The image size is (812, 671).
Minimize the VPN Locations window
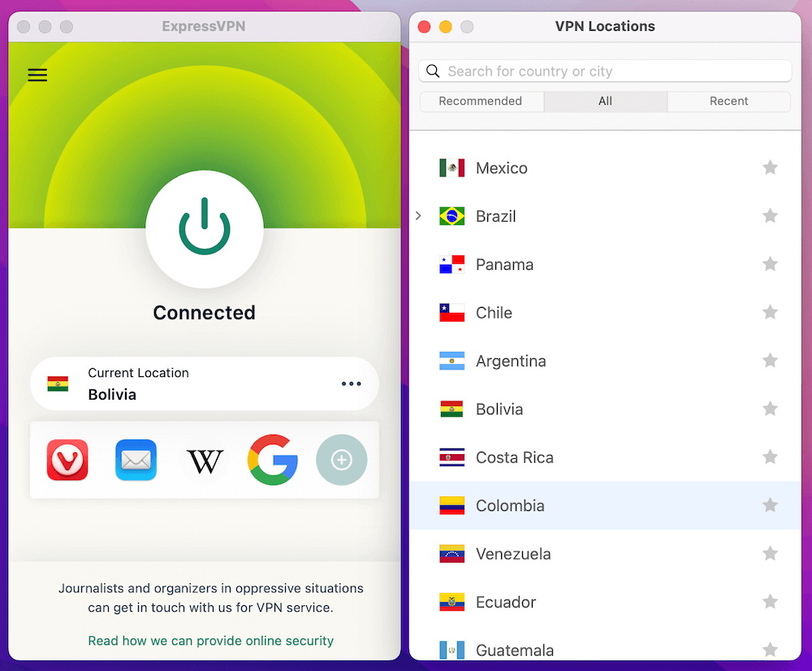(445, 27)
